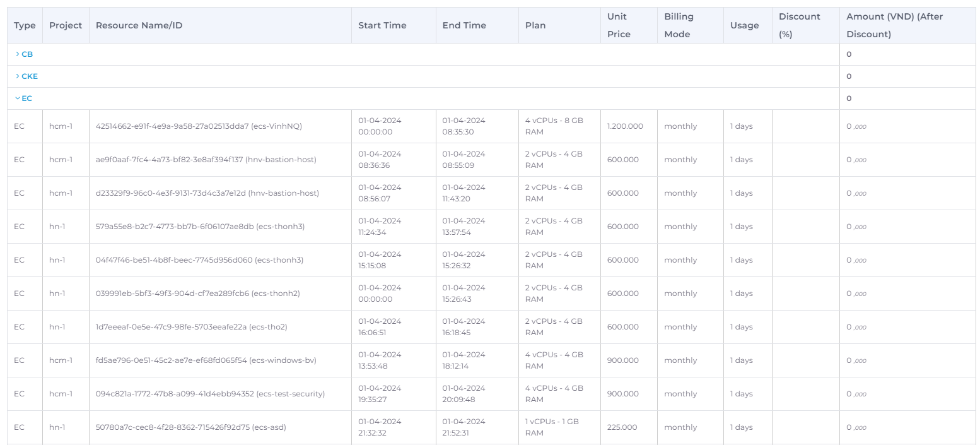
Task: Collapse the EC billing group
Action: point(26,98)
